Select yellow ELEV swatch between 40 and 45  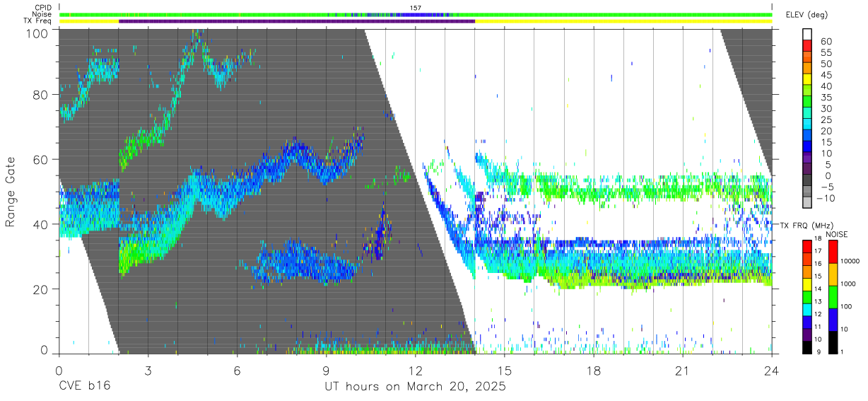click(x=807, y=80)
